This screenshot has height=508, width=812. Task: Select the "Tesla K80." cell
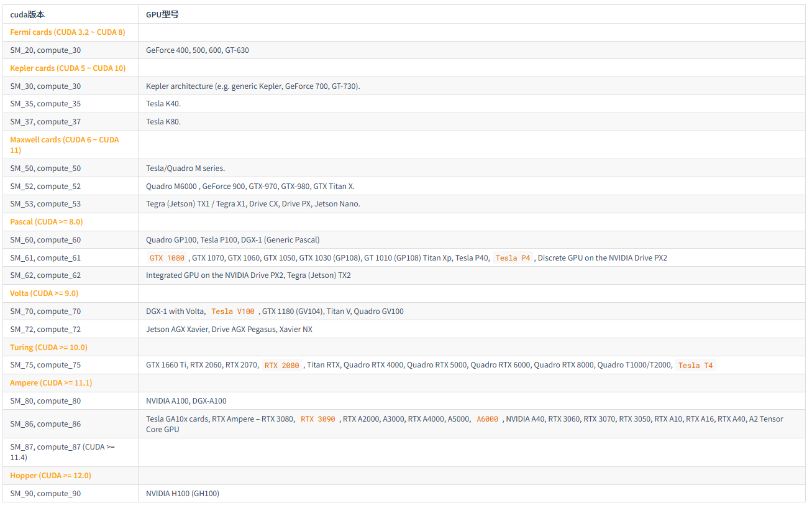coord(472,122)
